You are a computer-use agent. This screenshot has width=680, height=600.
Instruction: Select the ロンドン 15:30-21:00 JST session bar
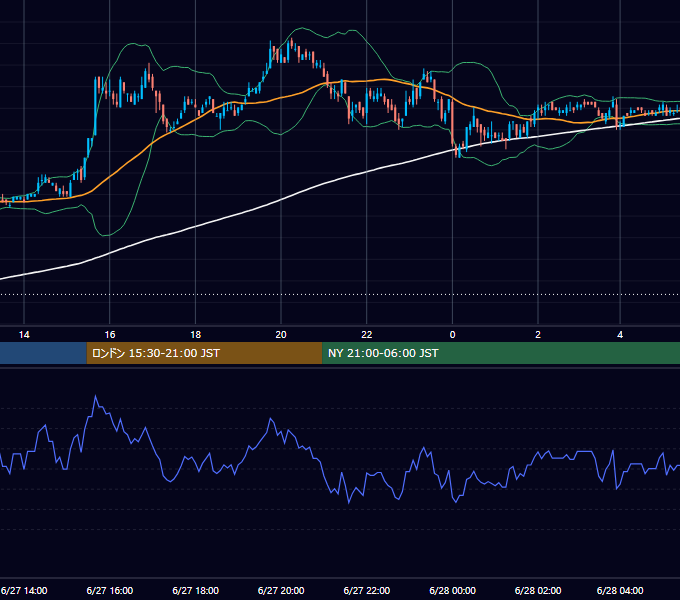pos(204,353)
